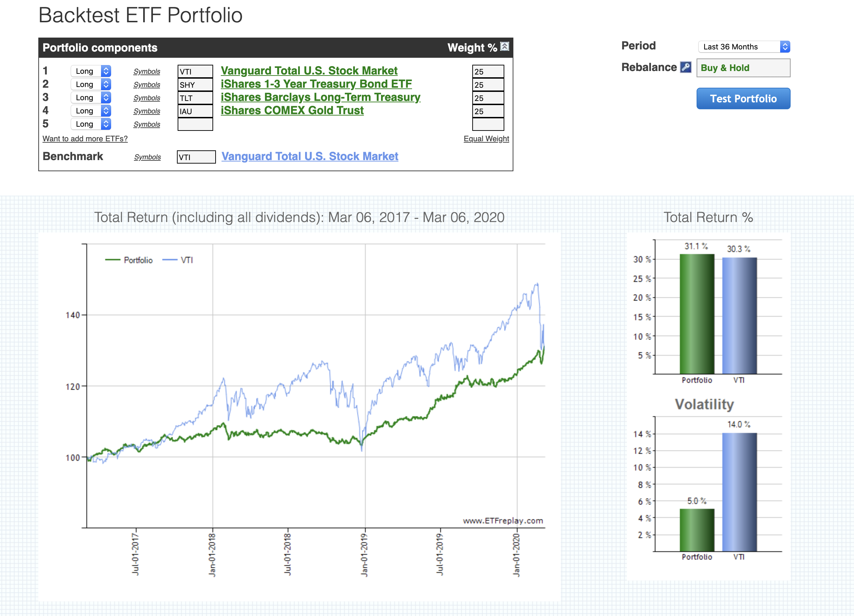Open row 4 Long/Short dropdown

(91, 111)
